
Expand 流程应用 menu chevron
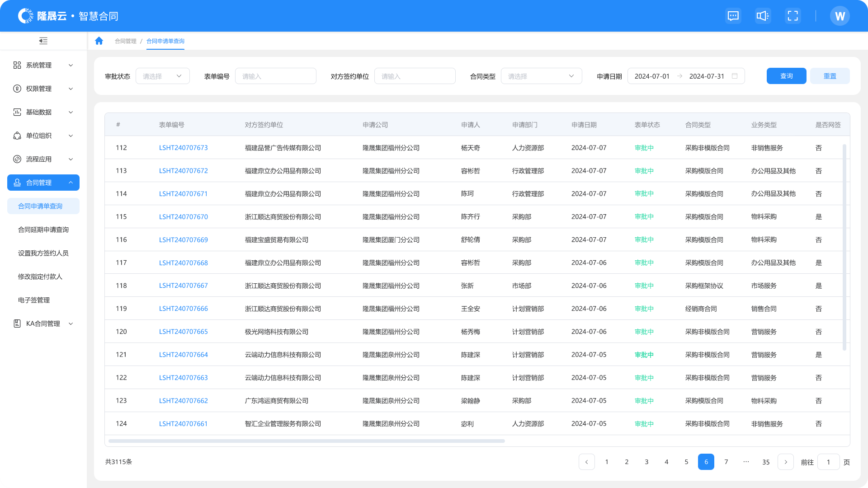[x=71, y=159]
